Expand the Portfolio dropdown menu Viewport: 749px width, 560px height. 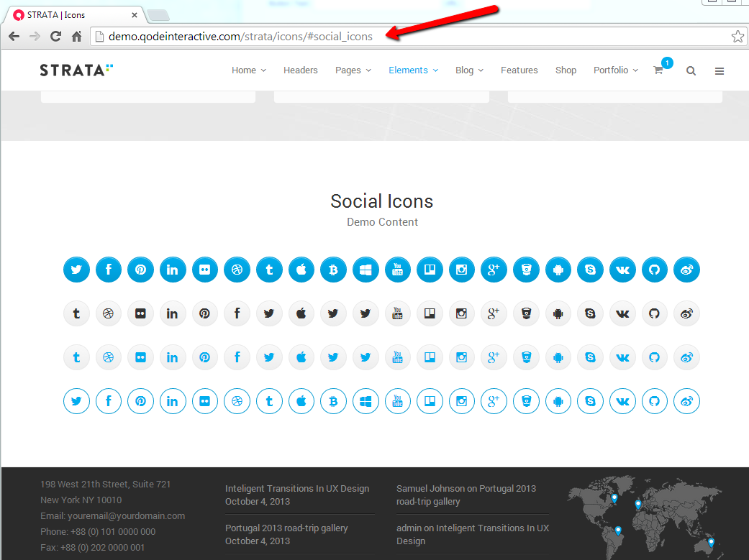click(x=615, y=70)
